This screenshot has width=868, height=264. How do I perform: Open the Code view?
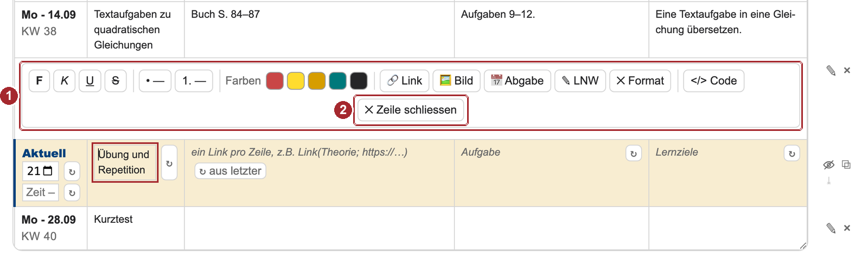(713, 81)
